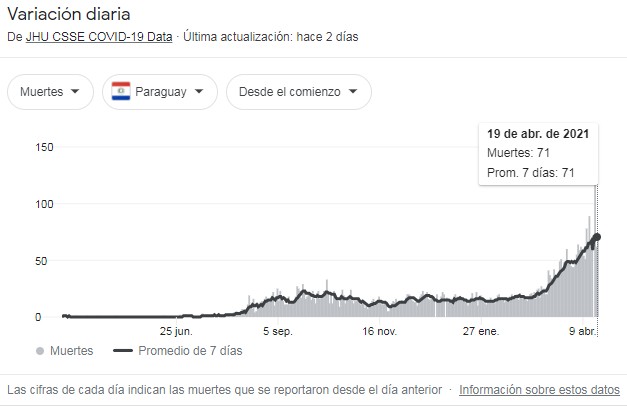Click the dark 7-day average legend line

(x=123, y=351)
